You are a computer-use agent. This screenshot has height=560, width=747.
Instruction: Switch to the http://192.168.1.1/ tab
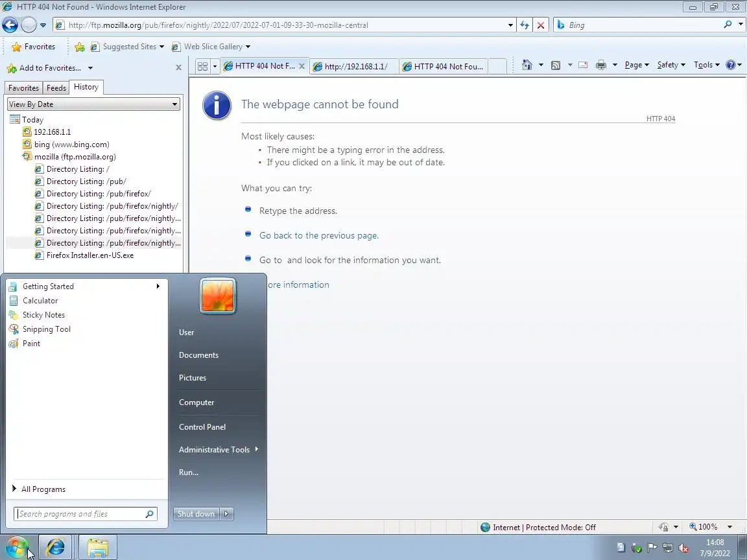(x=355, y=67)
